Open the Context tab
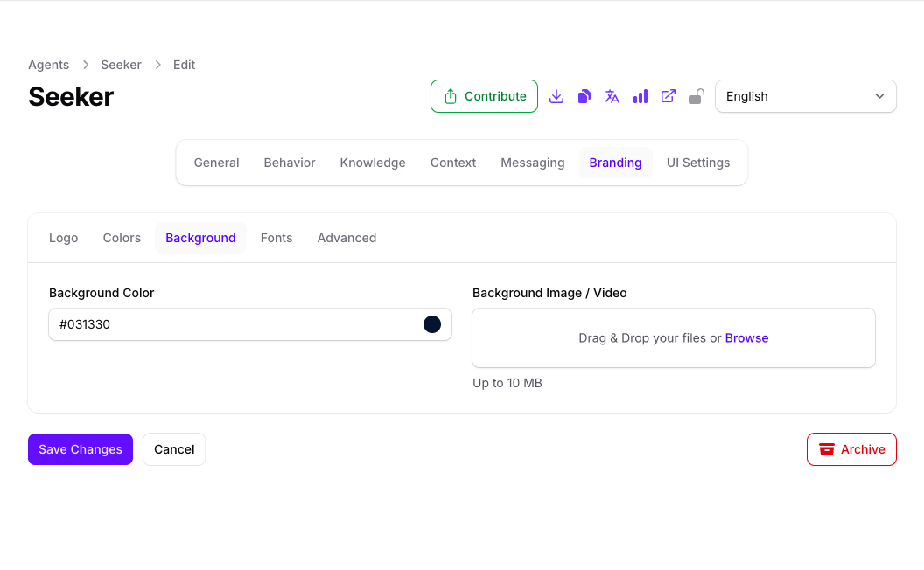 [453, 163]
